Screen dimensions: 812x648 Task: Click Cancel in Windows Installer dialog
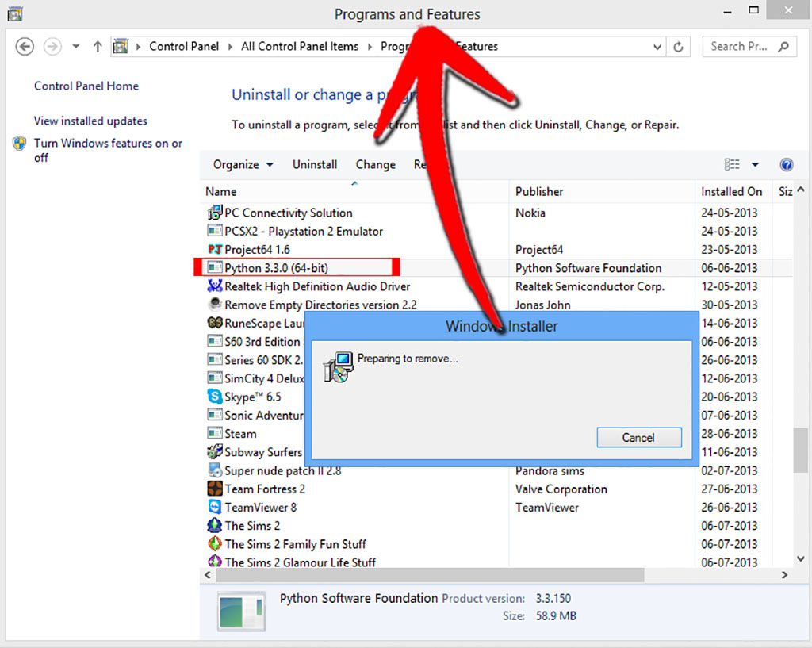tap(638, 438)
